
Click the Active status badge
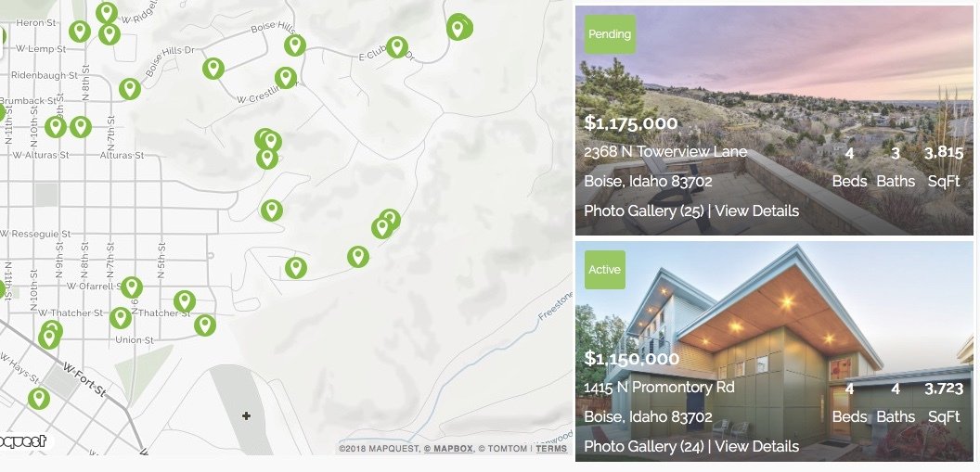click(605, 270)
